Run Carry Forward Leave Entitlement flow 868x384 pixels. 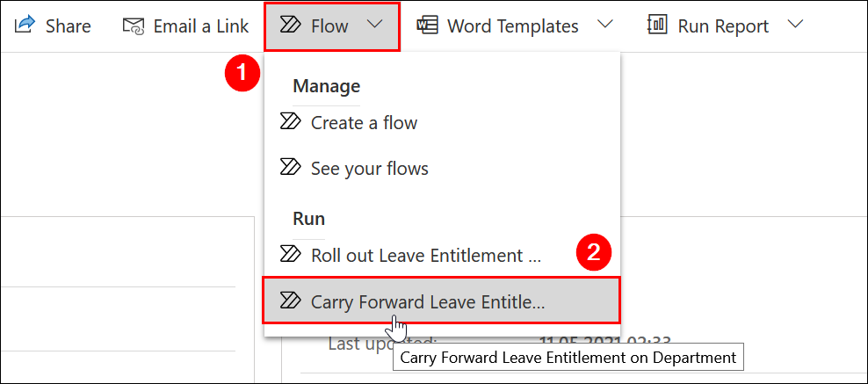tap(428, 301)
